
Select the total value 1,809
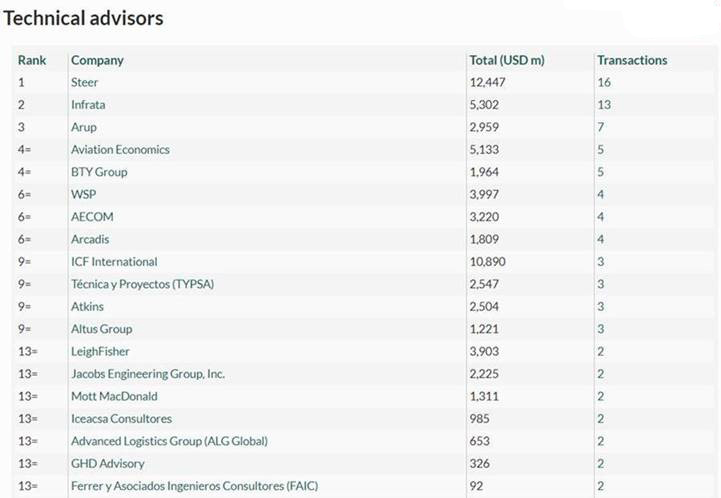[x=484, y=240]
